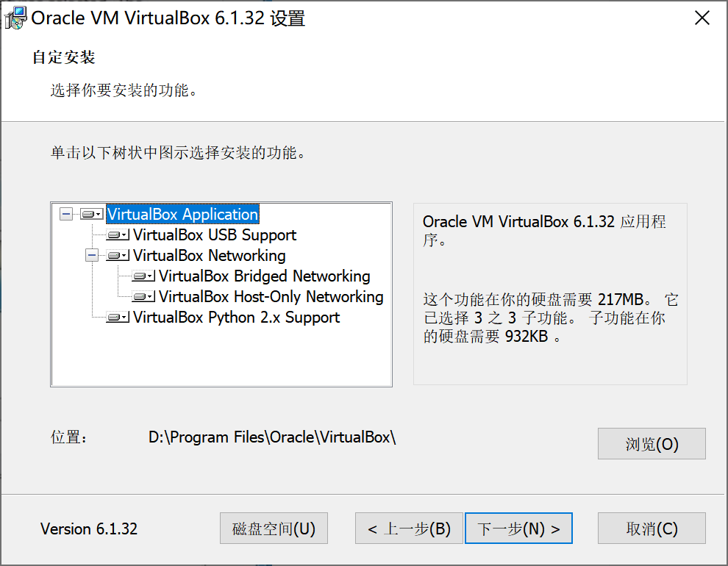Viewport: 728px width, 566px height.
Task: Open Python 2.x Support feature drive icon
Action: 118,318
